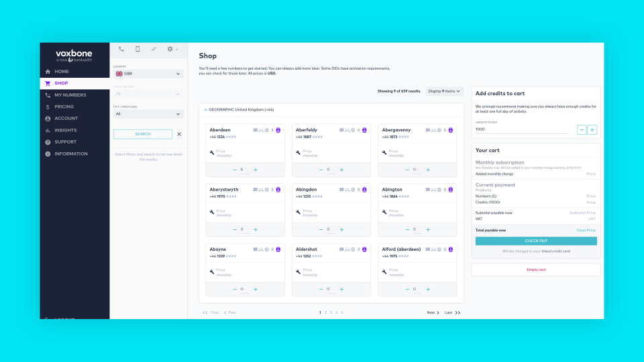Open the Display 9 items dropdown

tap(444, 91)
